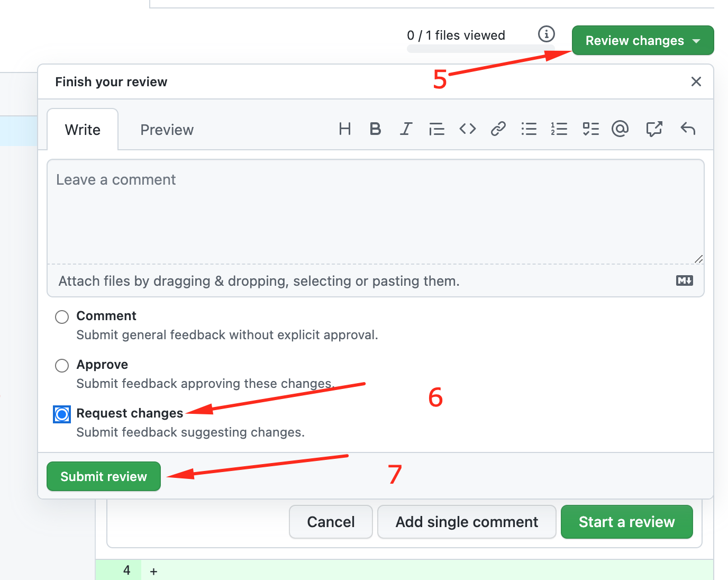The width and height of the screenshot is (728, 580).
Task: Click the Cancel button
Action: click(331, 522)
